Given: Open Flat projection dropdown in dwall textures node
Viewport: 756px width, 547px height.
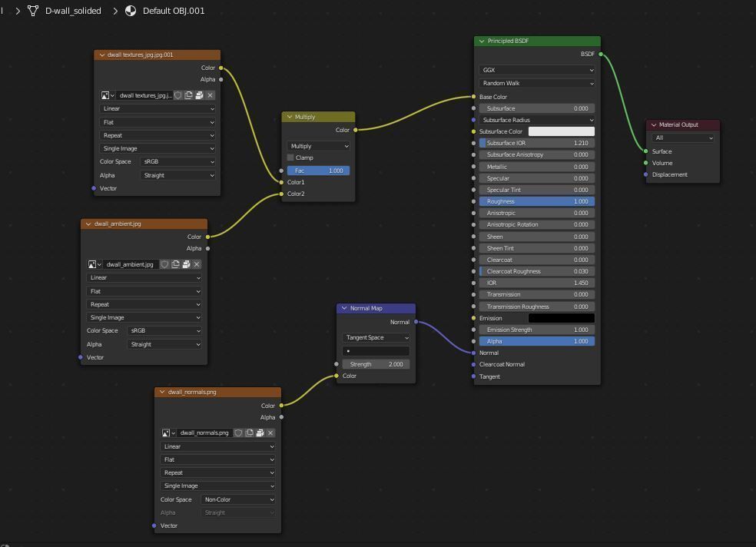Looking at the screenshot, I should 157,122.
